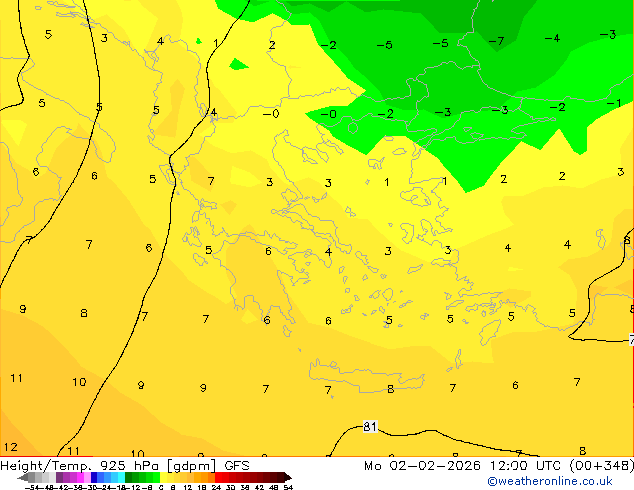
Task: Open the weatheronline.co.uk copyright link
Action: pos(550,481)
